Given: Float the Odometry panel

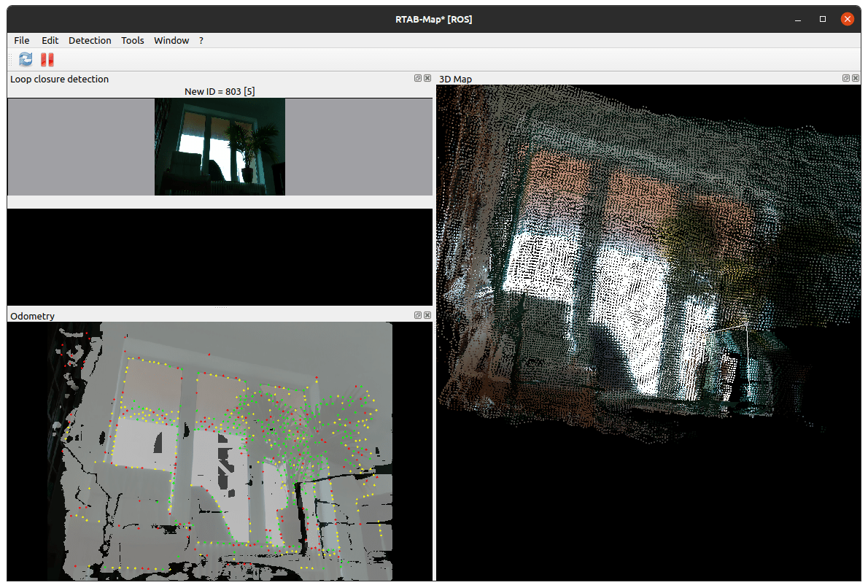Looking at the screenshot, I should [x=418, y=315].
